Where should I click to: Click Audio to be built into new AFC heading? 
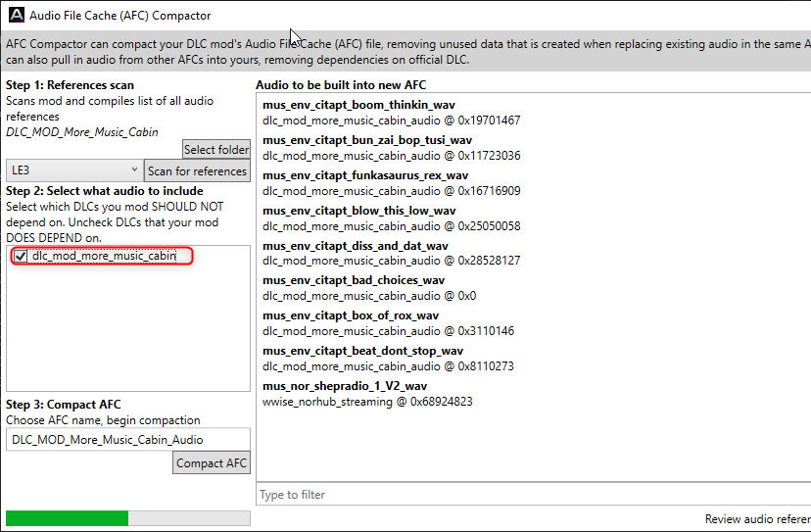[341, 85]
